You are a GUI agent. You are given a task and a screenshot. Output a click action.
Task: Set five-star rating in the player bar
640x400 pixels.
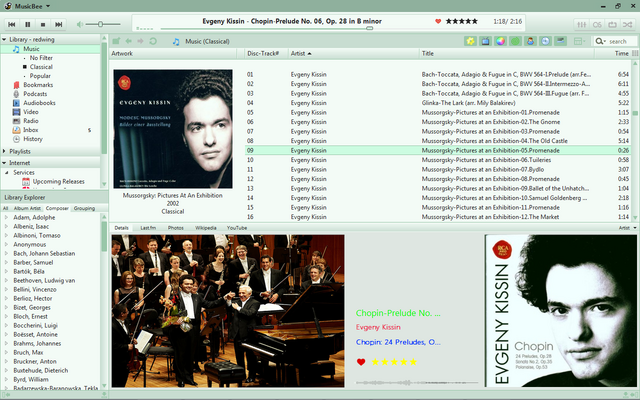(x=462, y=21)
